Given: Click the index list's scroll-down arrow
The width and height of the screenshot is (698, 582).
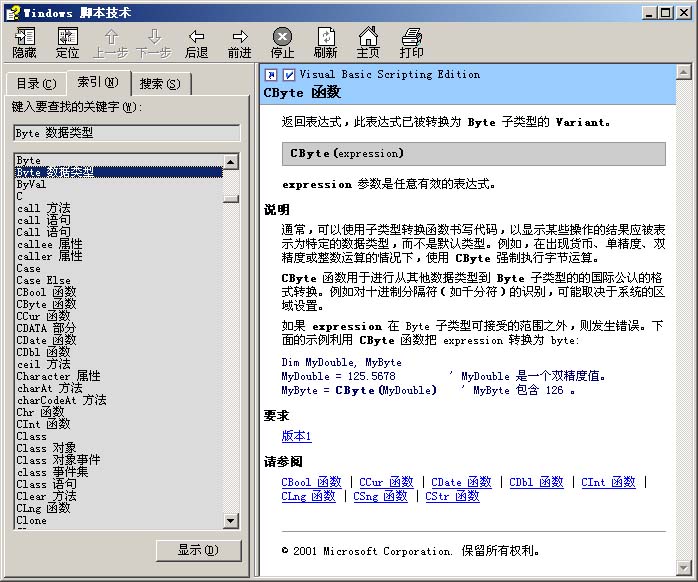Looking at the screenshot, I should pos(231,521).
